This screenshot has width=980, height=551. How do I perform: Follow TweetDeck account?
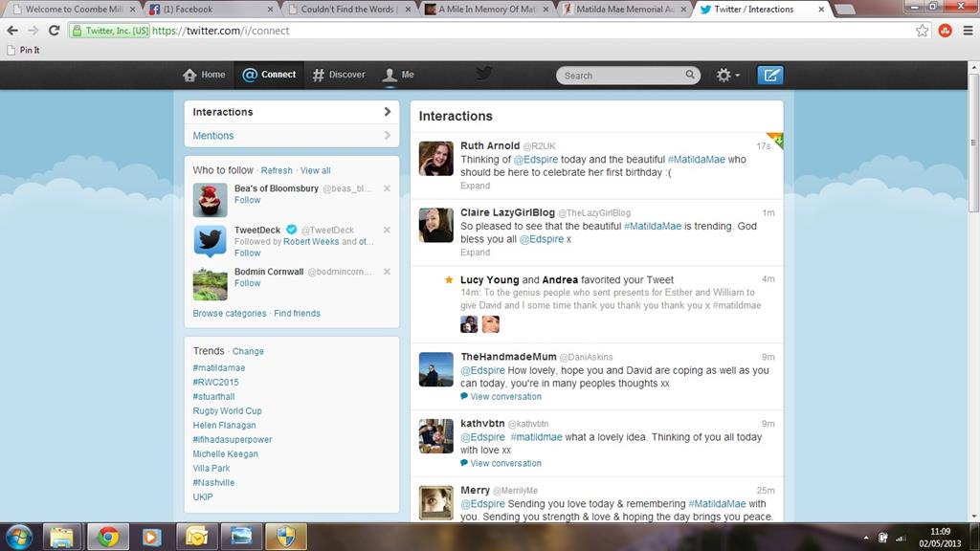248,253
